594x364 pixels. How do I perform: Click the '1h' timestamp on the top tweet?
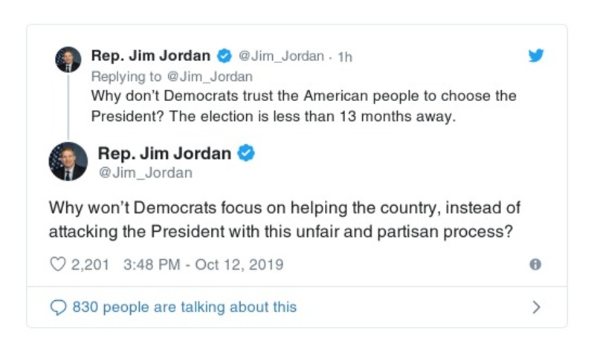(x=344, y=56)
